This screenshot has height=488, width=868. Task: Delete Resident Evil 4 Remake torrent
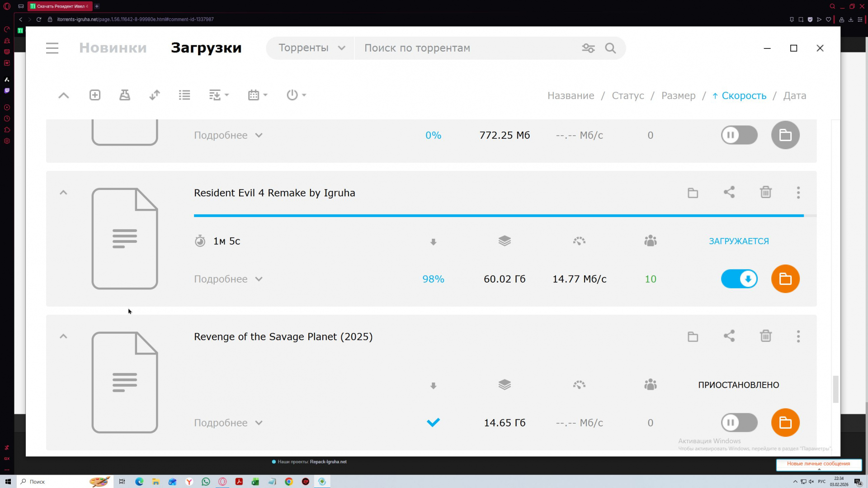(x=765, y=193)
